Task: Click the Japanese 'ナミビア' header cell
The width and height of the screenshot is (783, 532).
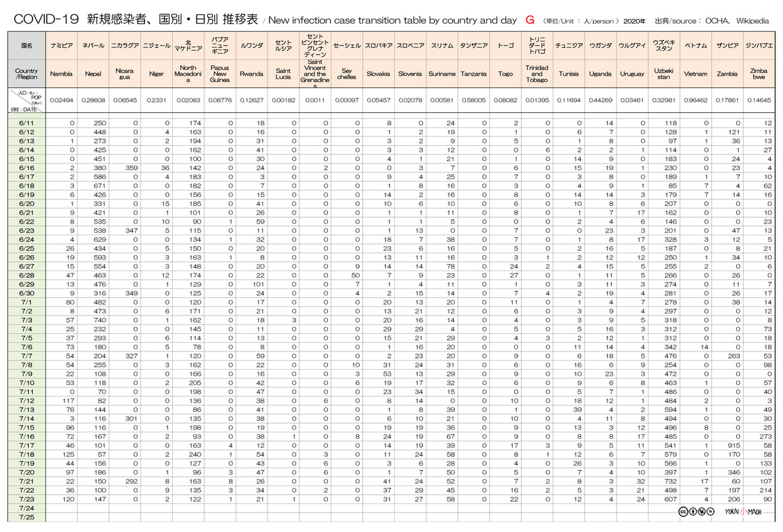Action: 61,46
